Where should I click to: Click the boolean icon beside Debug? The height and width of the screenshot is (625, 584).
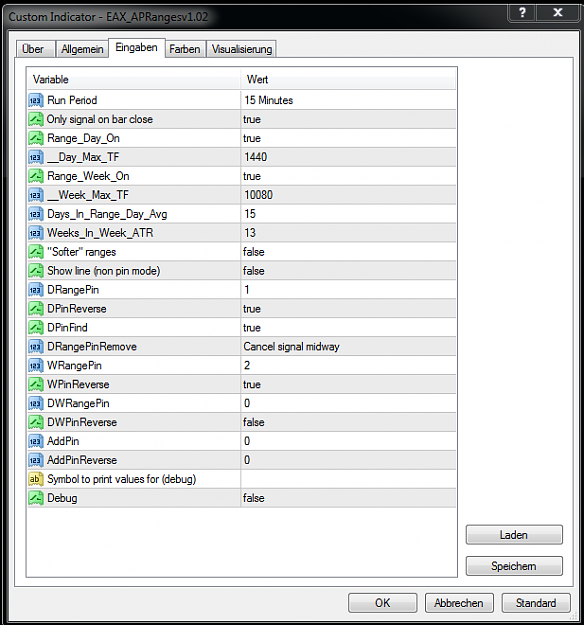click(35, 498)
